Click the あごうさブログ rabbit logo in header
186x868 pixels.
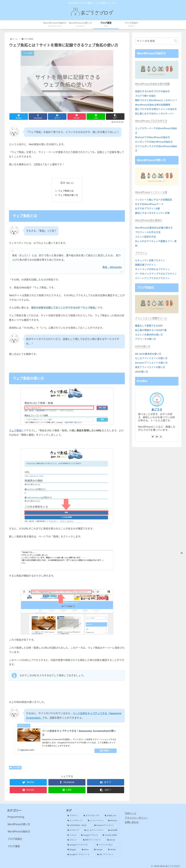[x=92, y=12]
